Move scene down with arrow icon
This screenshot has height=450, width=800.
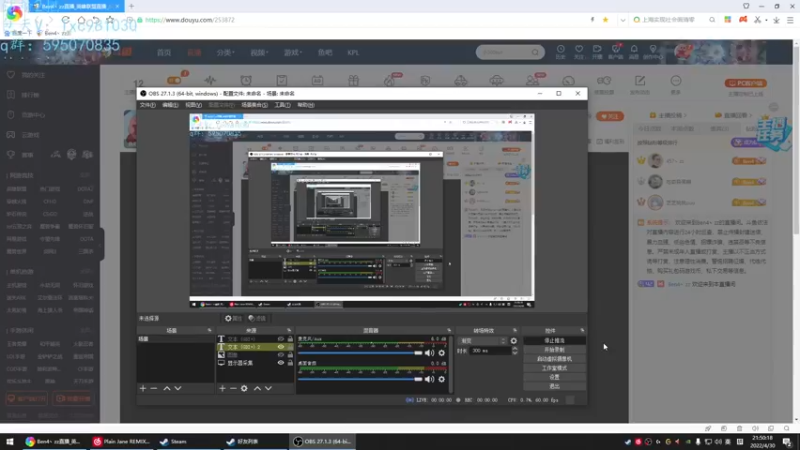point(178,388)
